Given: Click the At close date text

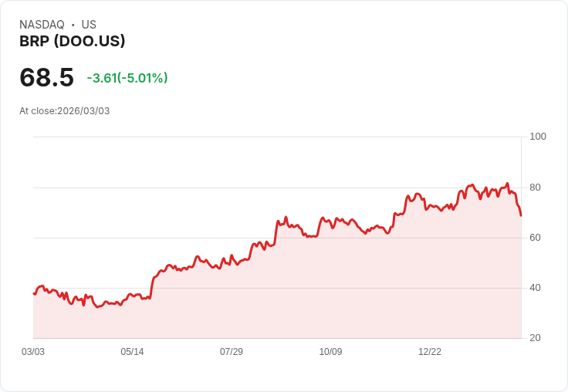Looking at the screenshot, I should pos(64,111).
